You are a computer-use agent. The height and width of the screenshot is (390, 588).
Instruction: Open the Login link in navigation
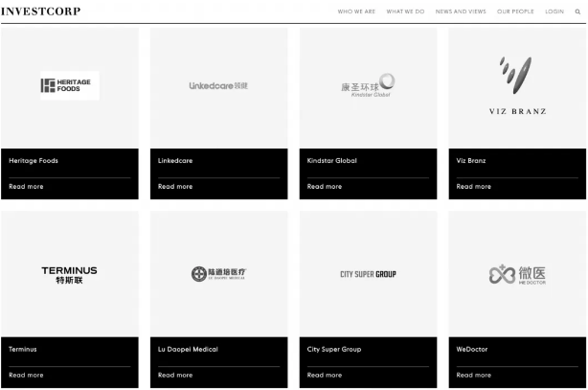tap(554, 11)
